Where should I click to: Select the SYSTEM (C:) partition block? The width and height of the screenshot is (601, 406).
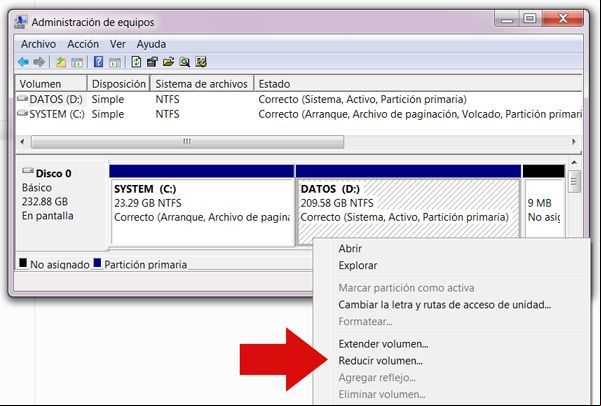[x=202, y=206]
